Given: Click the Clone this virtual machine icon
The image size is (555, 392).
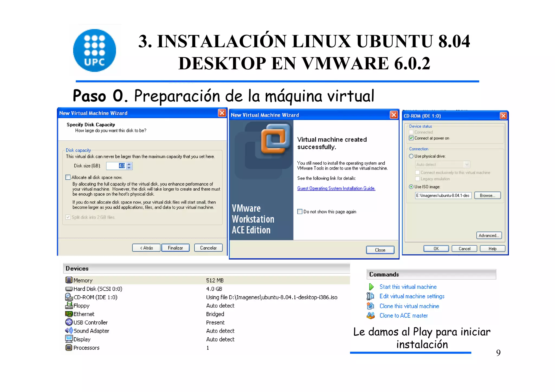Looking at the screenshot, I should click(370, 306).
